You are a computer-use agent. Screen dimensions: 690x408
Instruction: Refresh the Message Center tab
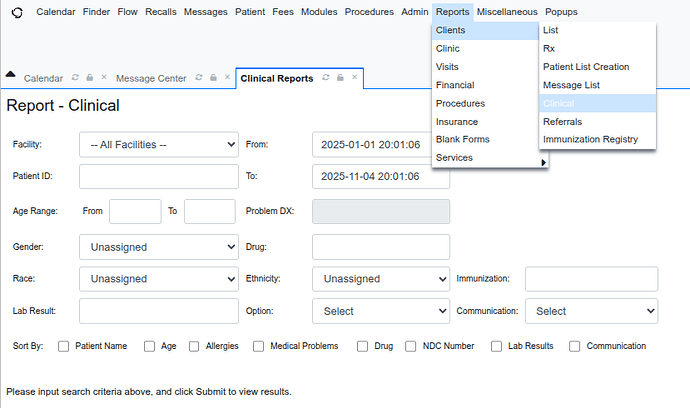point(199,78)
